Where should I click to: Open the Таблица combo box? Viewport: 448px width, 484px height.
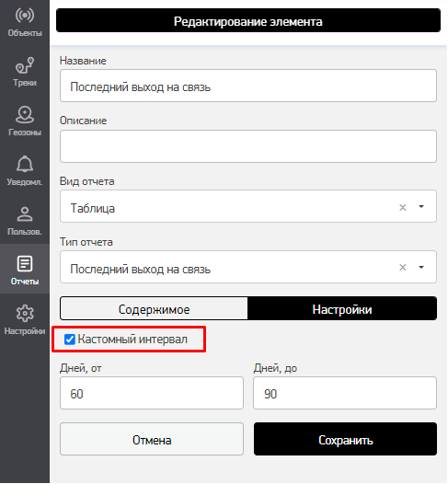[x=248, y=206]
